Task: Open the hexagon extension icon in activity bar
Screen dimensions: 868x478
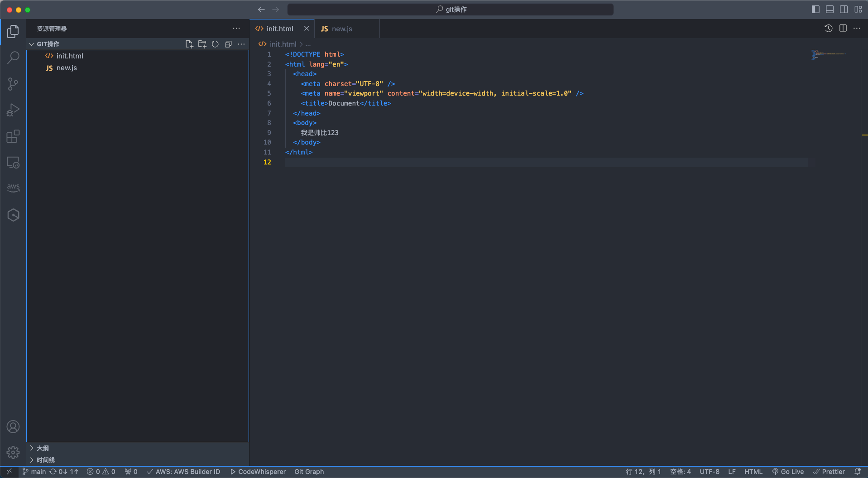Action: 13,215
